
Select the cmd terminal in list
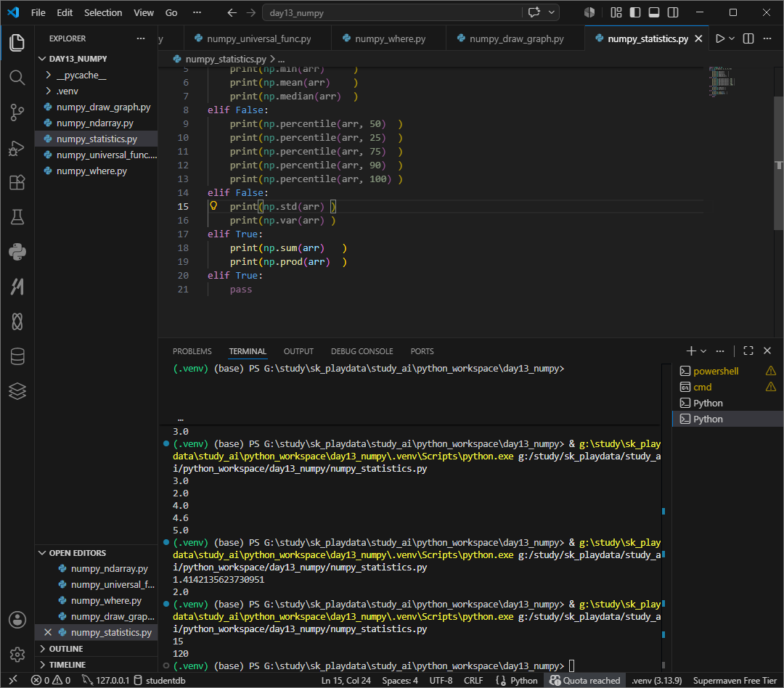[x=728, y=387]
